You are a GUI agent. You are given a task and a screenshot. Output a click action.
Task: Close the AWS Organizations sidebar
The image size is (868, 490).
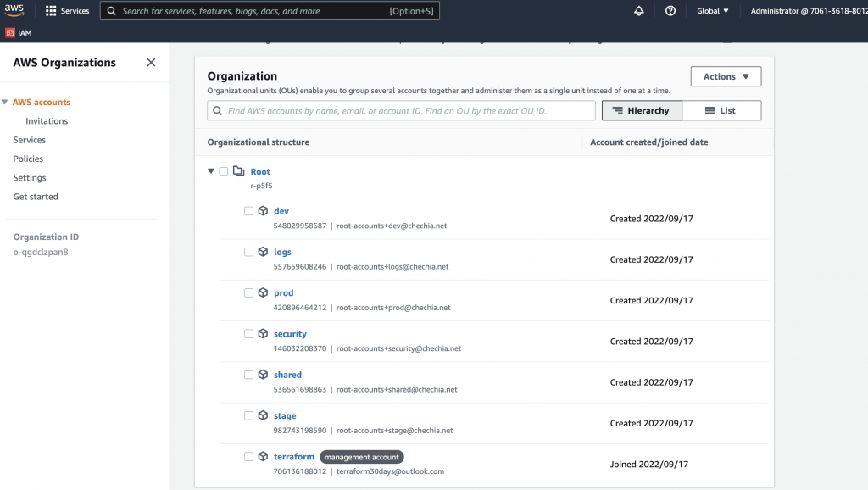tap(151, 63)
